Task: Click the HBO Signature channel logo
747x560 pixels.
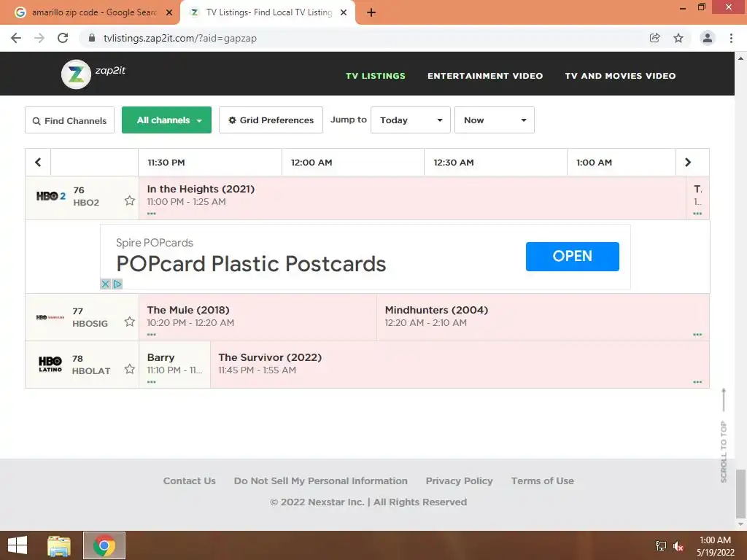Action: (50, 317)
